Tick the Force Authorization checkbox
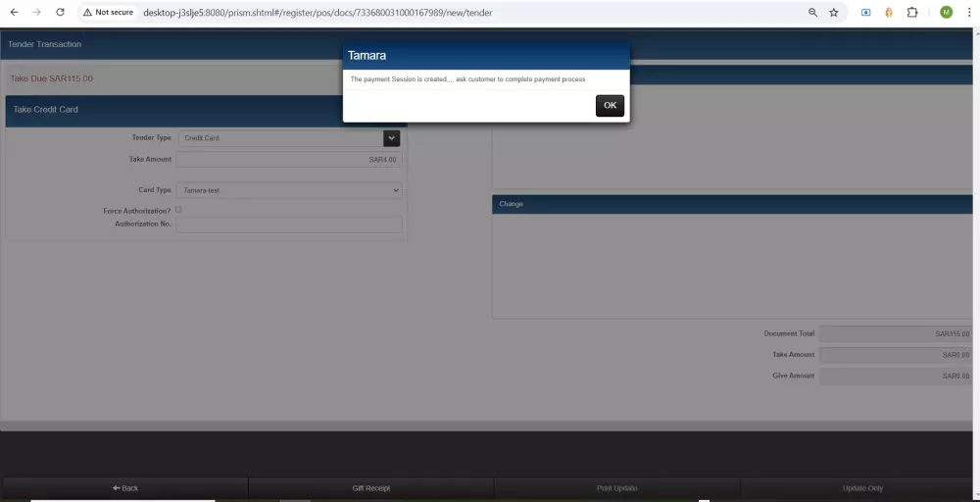The width and height of the screenshot is (980, 502). coord(178,210)
